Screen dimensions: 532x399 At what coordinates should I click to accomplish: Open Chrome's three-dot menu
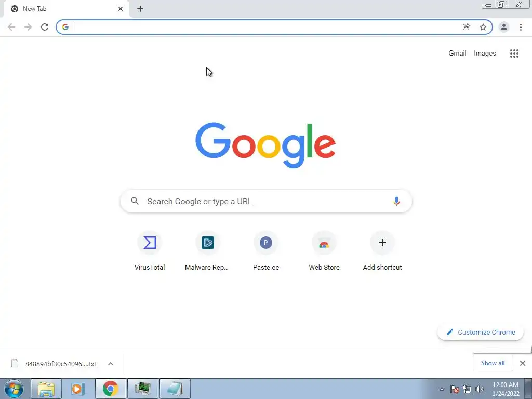pos(521,27)
